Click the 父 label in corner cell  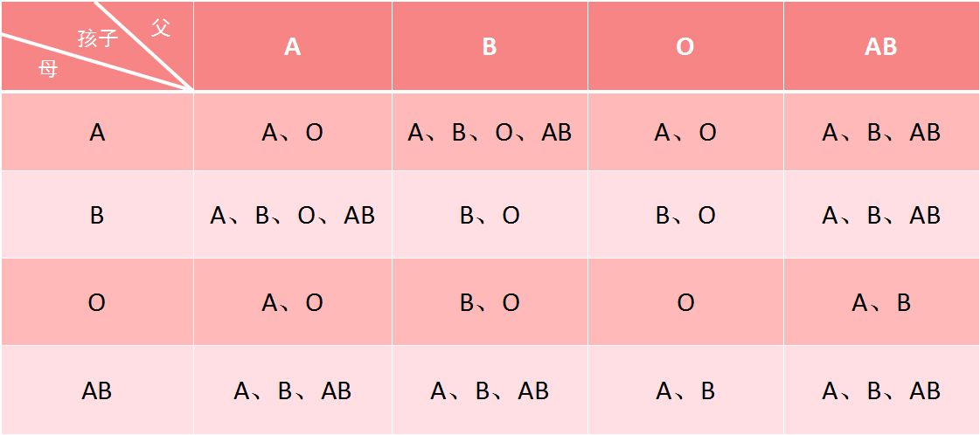coord(160,27)
